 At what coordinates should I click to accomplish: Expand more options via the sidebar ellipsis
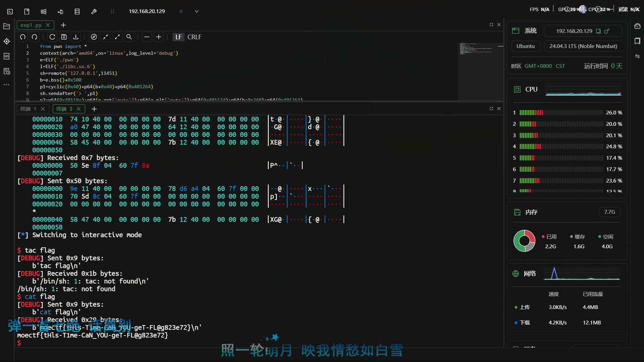[x=6, y=85]
